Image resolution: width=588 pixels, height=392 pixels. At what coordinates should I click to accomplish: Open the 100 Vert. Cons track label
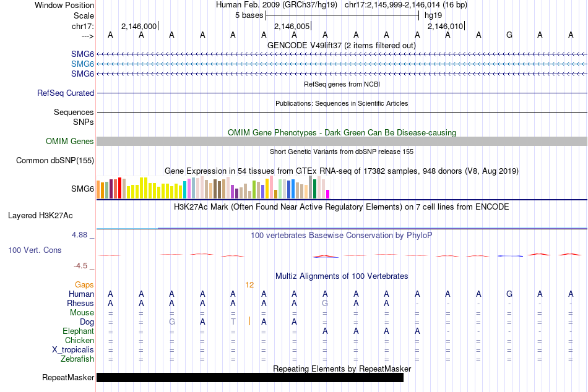(35, 250)
